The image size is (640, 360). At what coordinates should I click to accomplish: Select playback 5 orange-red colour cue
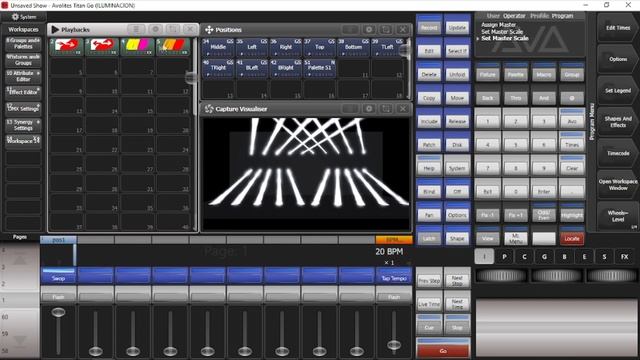click(x=173, y=47)
